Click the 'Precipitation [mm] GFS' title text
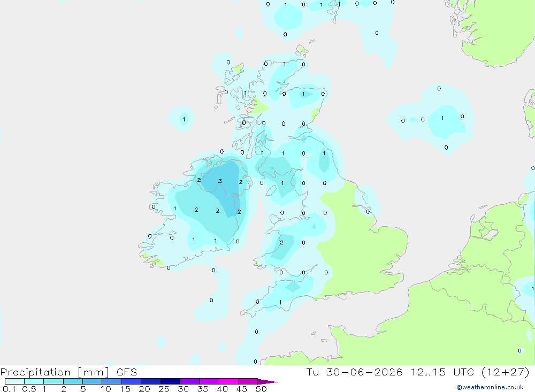Image resolution: width=535 pixels, height=392 pixels. 68,372
